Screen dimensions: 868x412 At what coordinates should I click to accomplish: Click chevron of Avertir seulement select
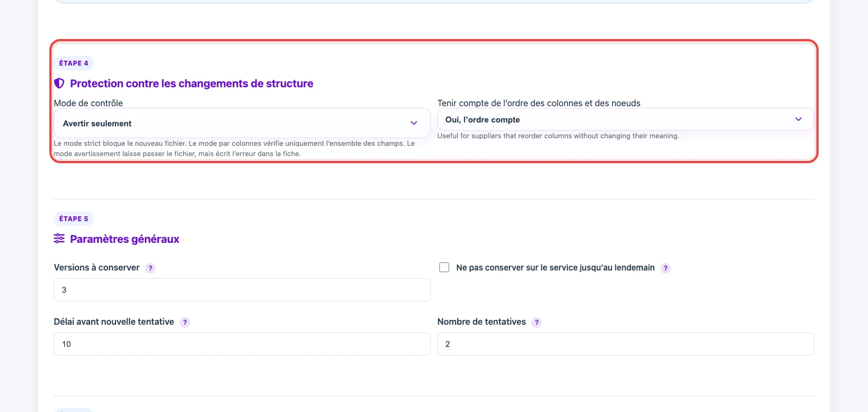(414, 123)
